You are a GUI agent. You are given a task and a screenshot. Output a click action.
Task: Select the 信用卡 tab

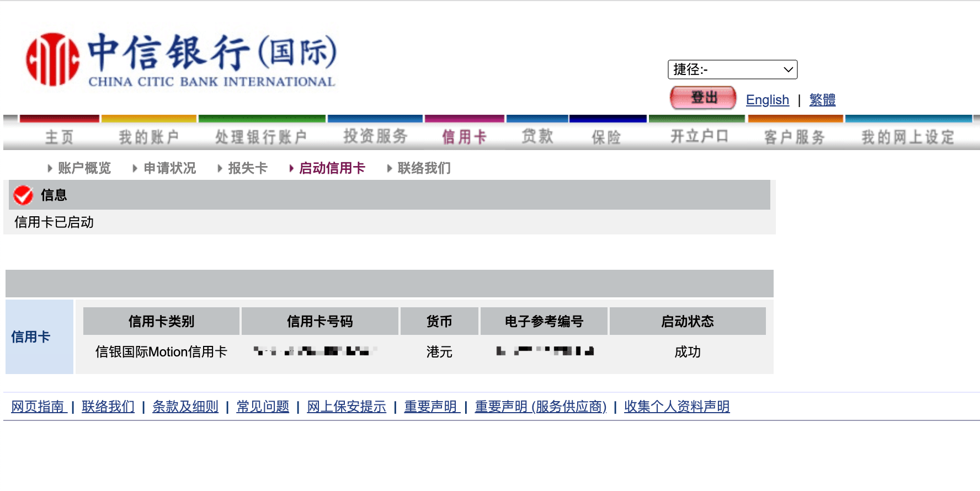(464, 137)
